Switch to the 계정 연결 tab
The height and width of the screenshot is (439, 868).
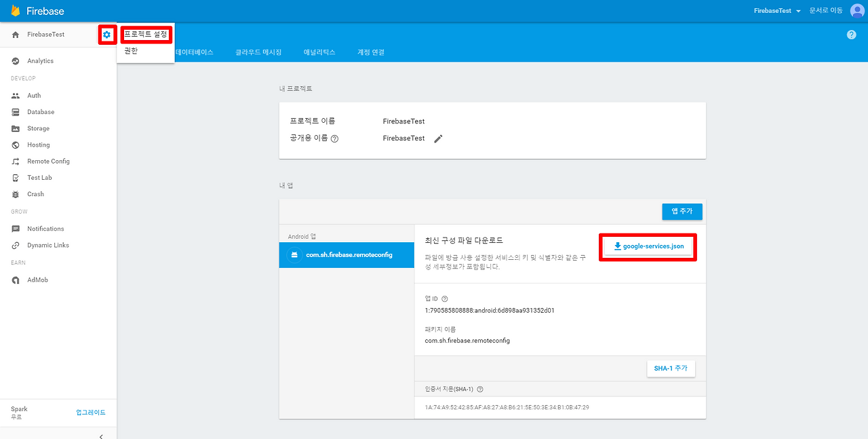click(x=371, y=52)
